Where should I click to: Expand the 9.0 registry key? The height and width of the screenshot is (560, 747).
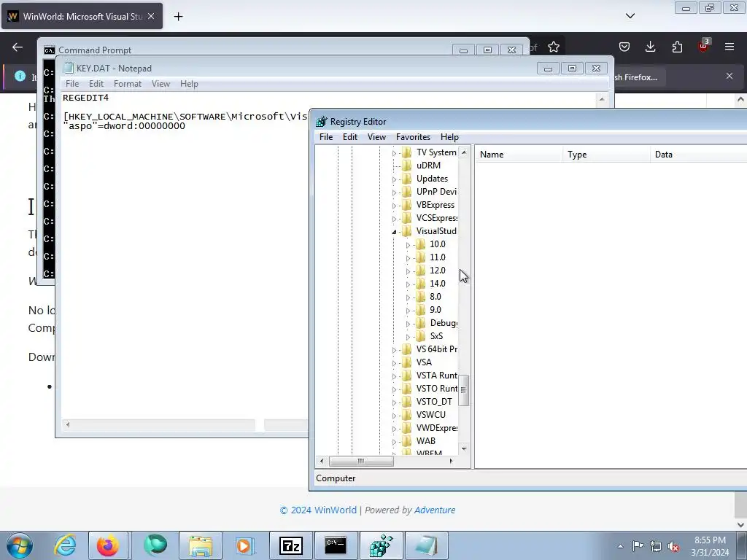408,311
